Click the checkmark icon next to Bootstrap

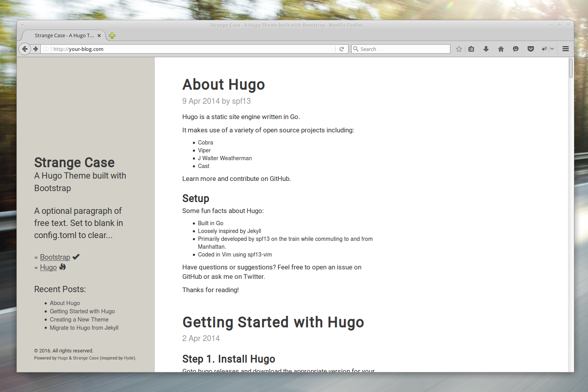(76, 257)
